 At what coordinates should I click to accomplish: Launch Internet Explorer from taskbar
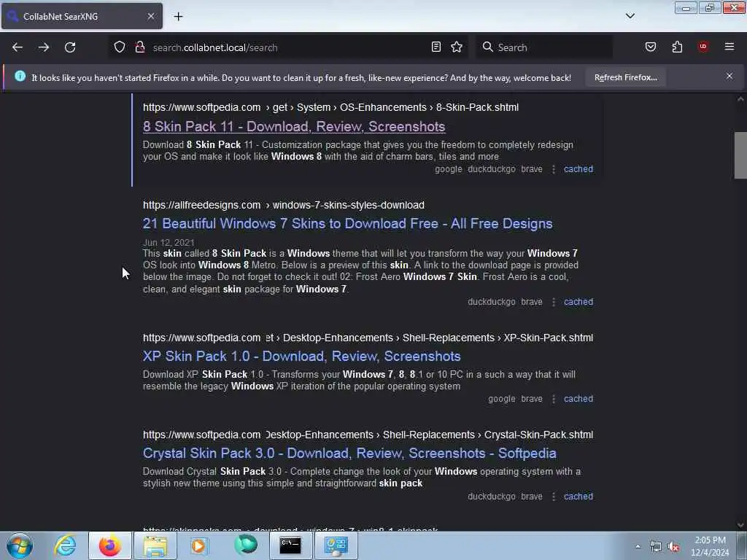click(x=65, y=545)
